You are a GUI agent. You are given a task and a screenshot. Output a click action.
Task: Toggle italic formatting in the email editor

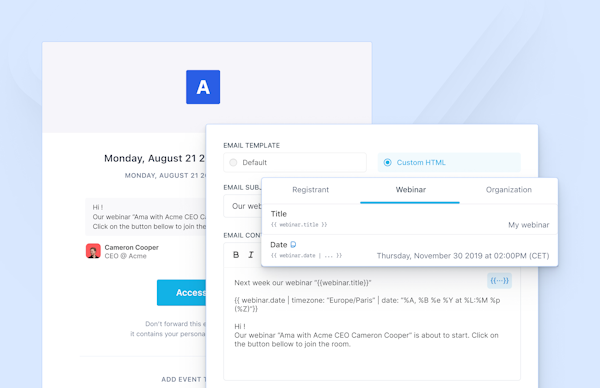coord(251,255)
